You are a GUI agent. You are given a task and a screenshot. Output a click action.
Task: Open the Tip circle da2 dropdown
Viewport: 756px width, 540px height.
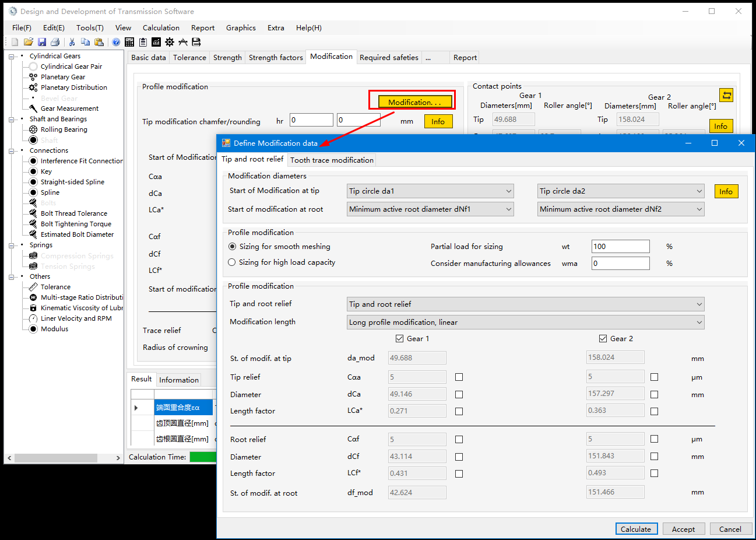(x=621, y=191)
